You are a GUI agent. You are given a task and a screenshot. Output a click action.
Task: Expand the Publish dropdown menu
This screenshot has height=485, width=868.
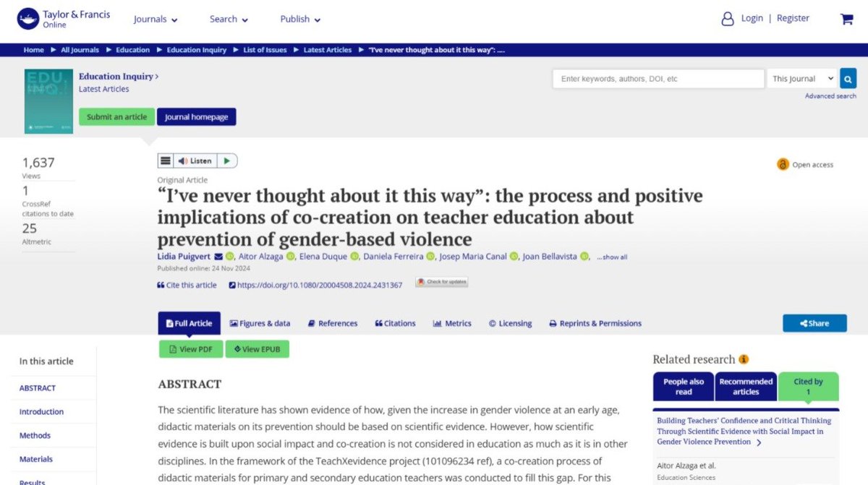[300, 19]
